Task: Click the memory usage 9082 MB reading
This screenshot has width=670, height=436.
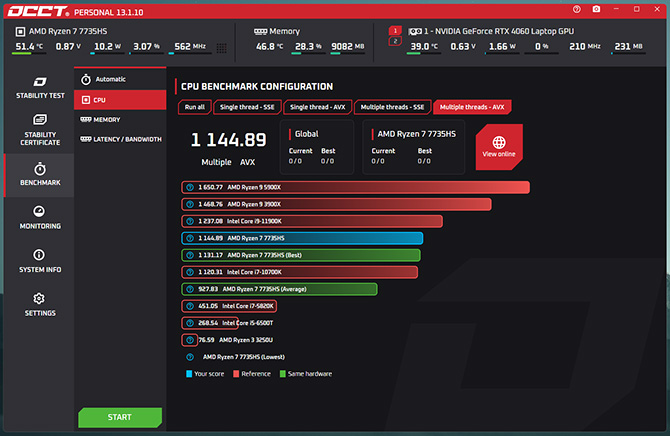Action: coord(348,46)
